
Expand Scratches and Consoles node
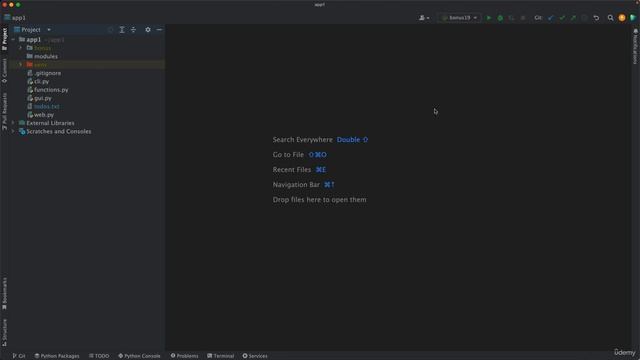click(13, 131)
